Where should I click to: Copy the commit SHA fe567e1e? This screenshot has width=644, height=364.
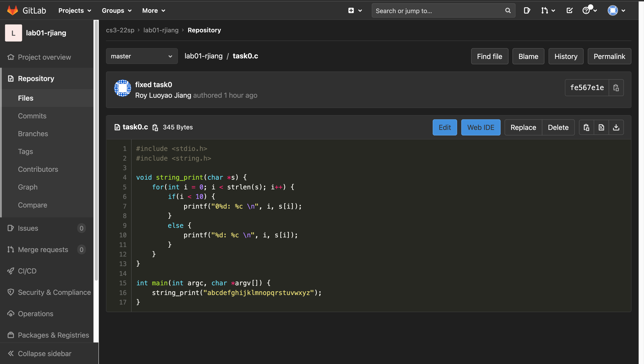click(616, 88)
